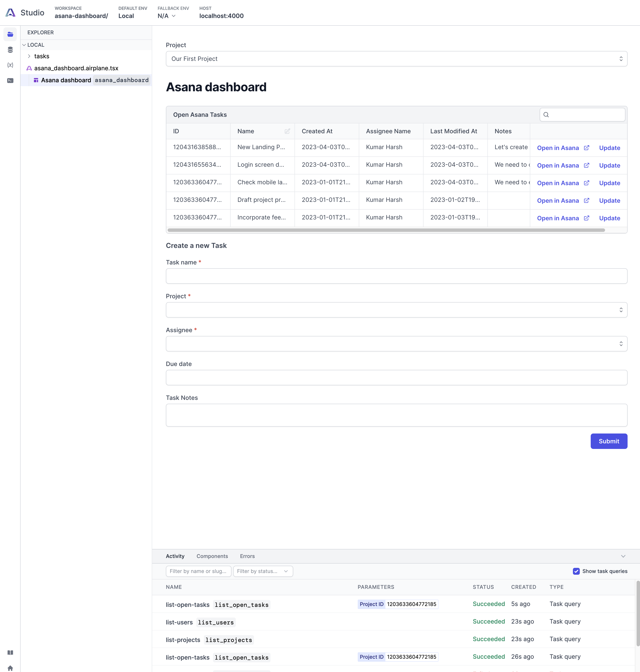This screenshot has height=672, width=640.
Task: Click external link icon for New Landing P... row
Action: point(586,148)
